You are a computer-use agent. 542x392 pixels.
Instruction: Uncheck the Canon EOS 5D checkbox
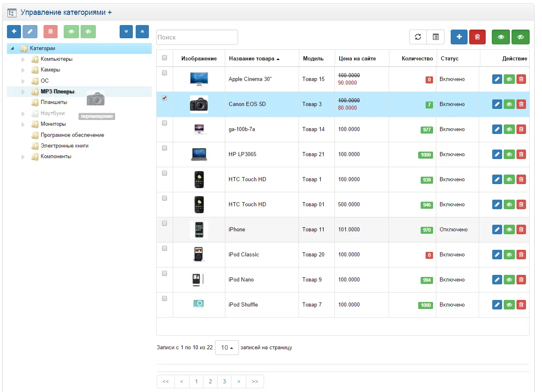164,98
